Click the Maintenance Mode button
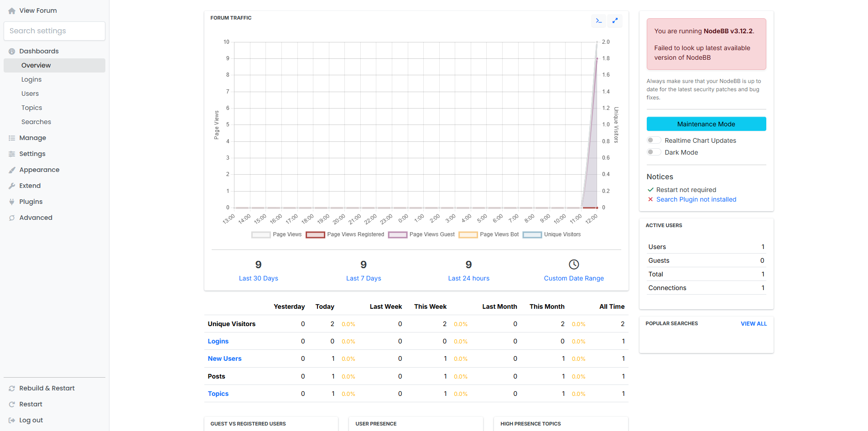This screenshot has width=868, height=431. coord(706,124)
